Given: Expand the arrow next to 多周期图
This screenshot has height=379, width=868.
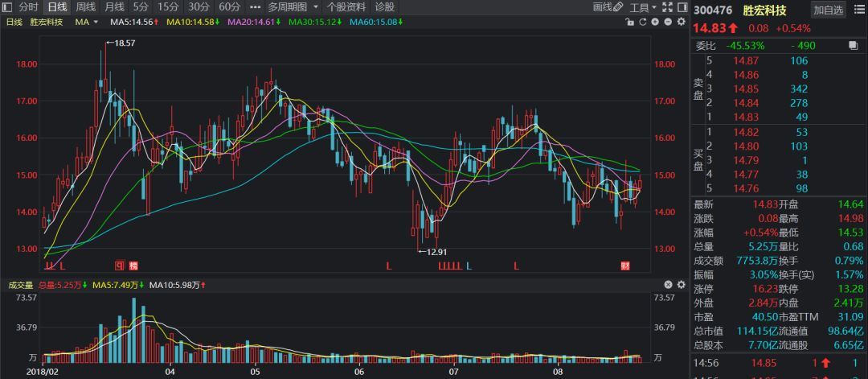Looking at the screenshot, I should coord(316,7).
